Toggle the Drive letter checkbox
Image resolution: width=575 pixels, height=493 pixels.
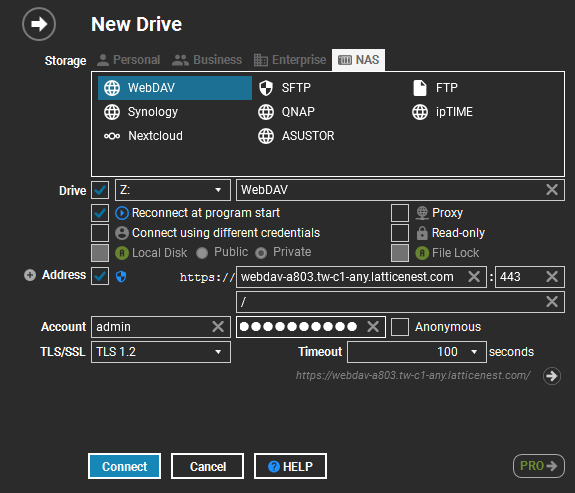100,190
